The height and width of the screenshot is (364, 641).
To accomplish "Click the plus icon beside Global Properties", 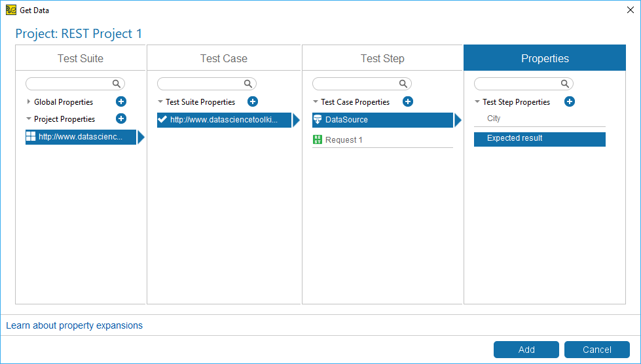I will (x=121, y=101).
